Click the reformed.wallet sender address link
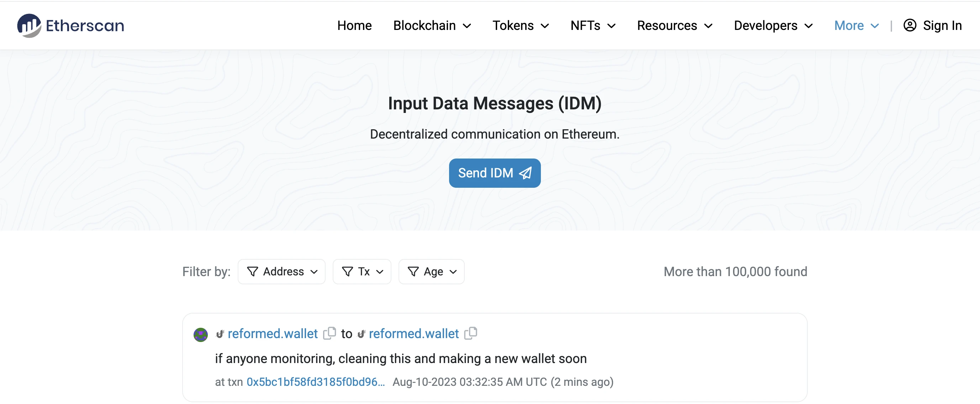980x404 pixels. [273, 333]
